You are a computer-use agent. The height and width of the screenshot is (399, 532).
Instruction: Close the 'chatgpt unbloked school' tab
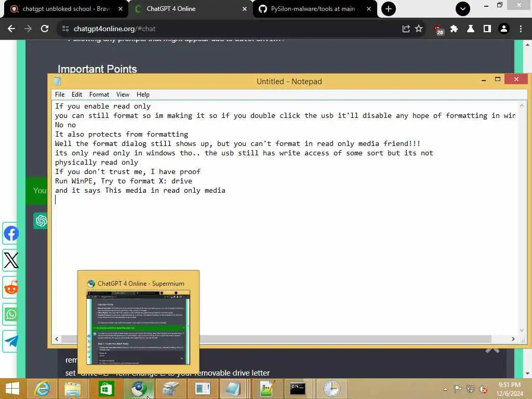[121, 9]
